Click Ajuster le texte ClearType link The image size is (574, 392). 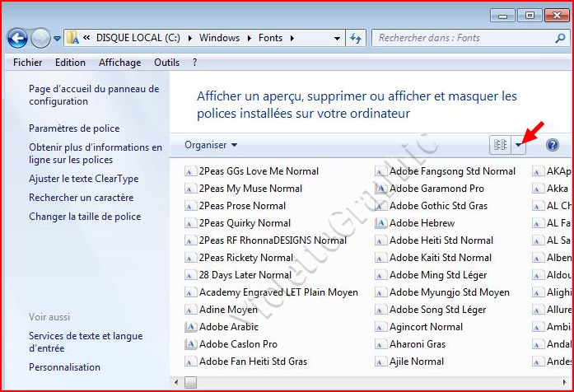tap(83, 179)
